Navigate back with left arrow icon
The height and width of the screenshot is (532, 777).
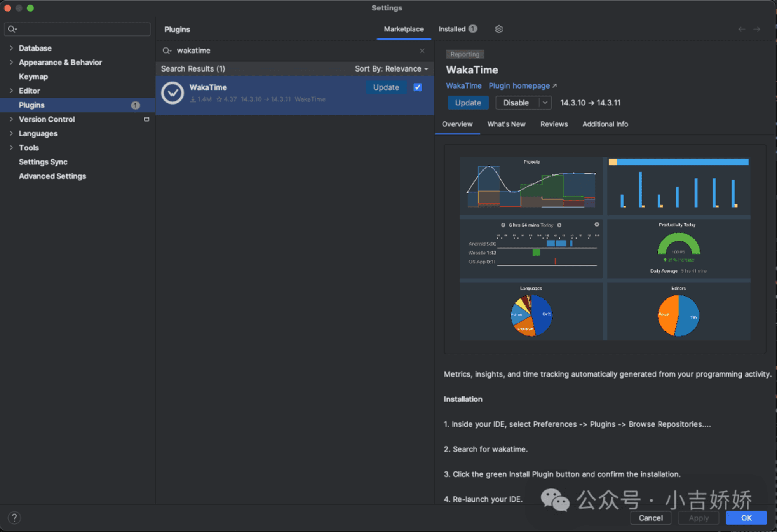[742, 29]
